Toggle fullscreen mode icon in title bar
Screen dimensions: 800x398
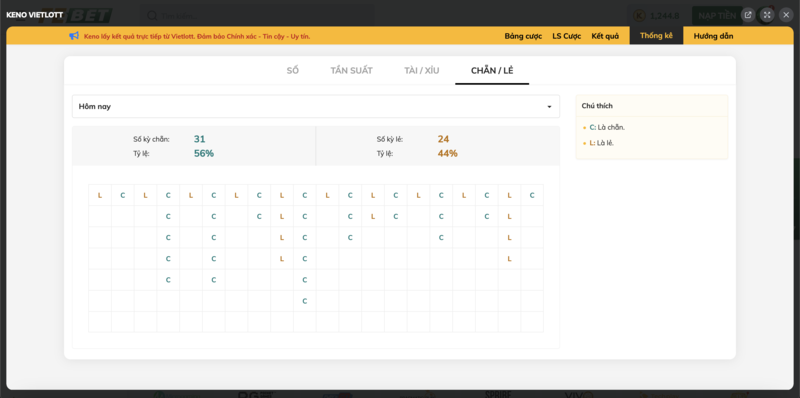click(x=767, y=15)
